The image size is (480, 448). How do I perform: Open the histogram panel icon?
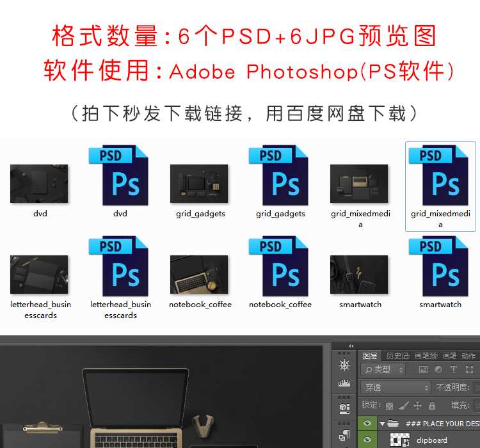pos(344,383)
